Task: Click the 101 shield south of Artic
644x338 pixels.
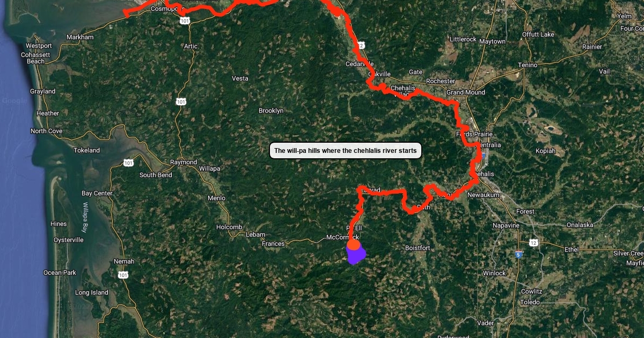Action: (181, 101)
